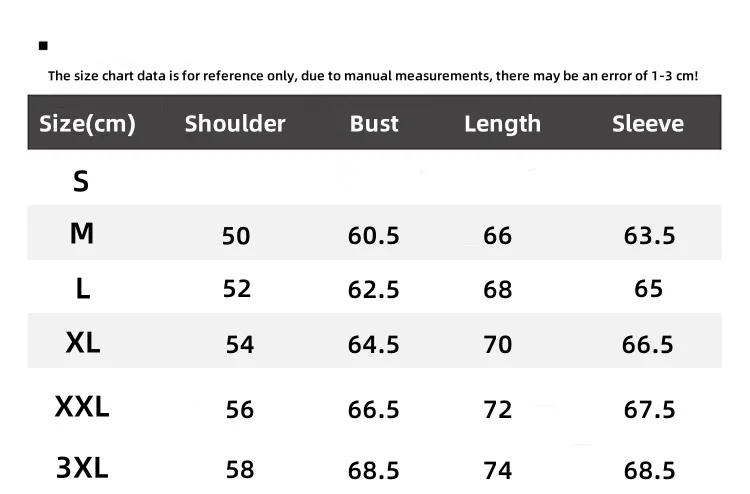Click the 3XL size row label

(82, 467)
